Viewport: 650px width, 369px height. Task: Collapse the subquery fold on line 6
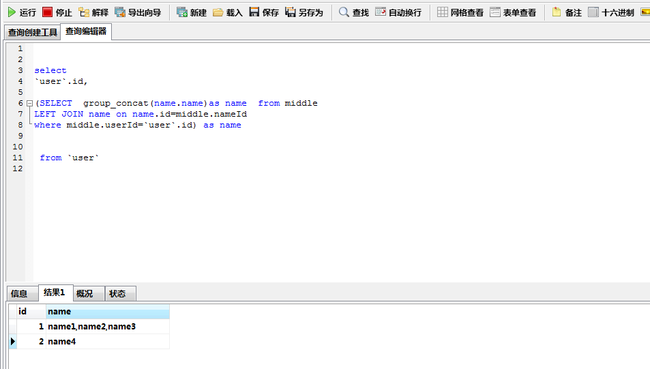(x=29, y=103)
